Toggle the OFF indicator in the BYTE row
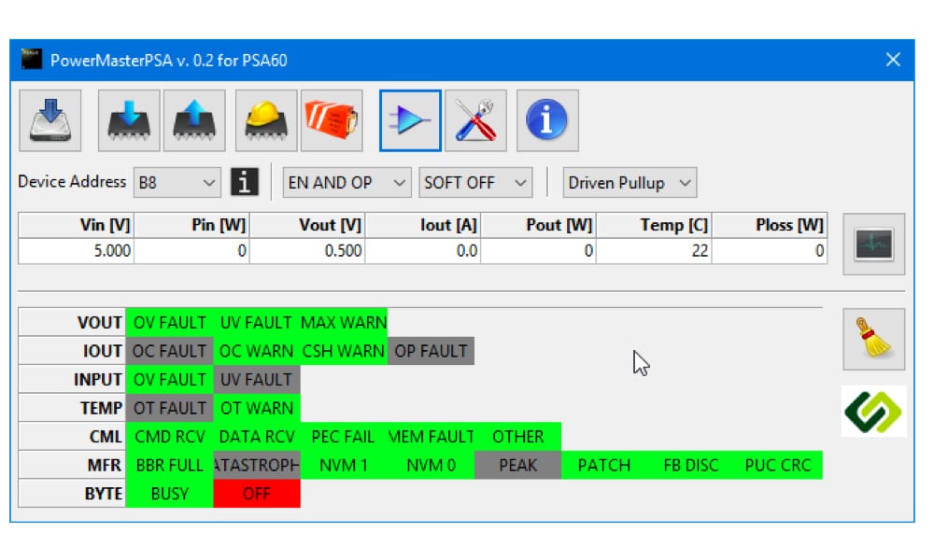This screenshot has width=934, height=560. click(x=258, y=494)
